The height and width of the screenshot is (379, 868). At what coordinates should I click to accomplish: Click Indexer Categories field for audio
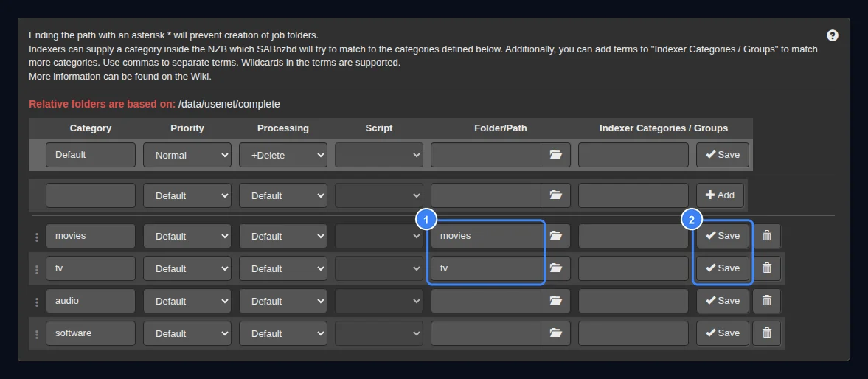[633, 300]
